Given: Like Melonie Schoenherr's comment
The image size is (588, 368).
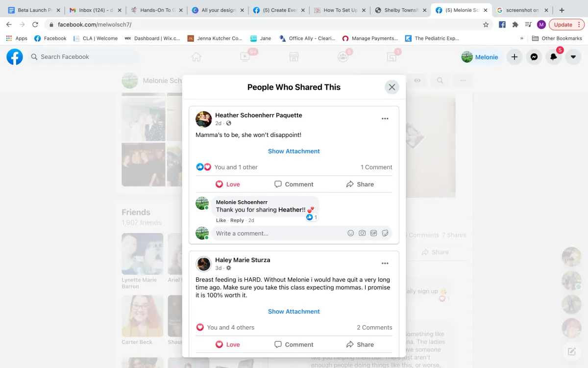Looking at the screenshot, I should pyautogui.click(x=221, y=221).
